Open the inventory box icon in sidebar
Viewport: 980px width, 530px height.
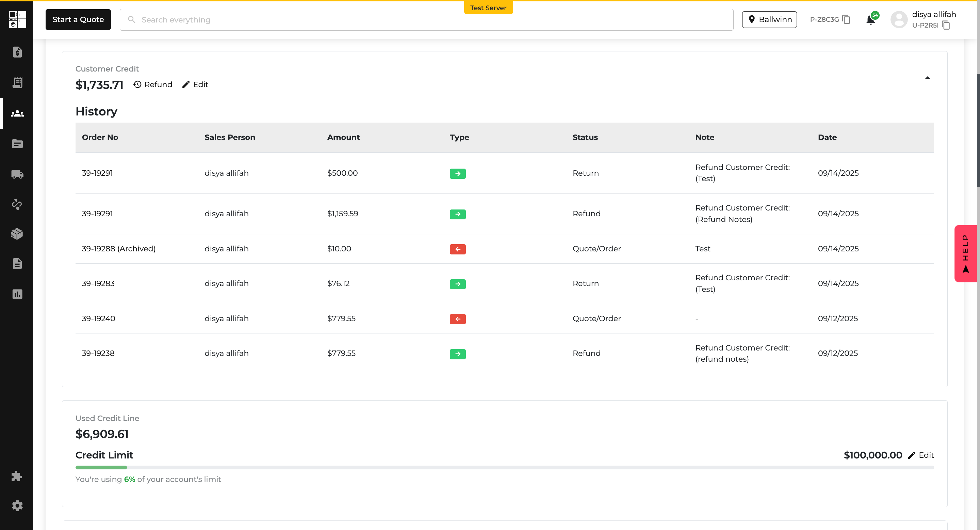17,233
